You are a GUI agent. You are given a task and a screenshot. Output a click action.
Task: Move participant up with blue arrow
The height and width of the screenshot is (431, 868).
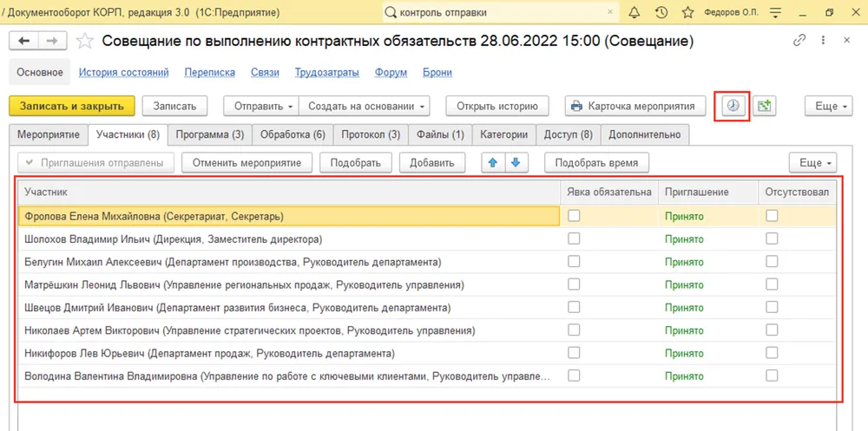[x=493, y=163]
